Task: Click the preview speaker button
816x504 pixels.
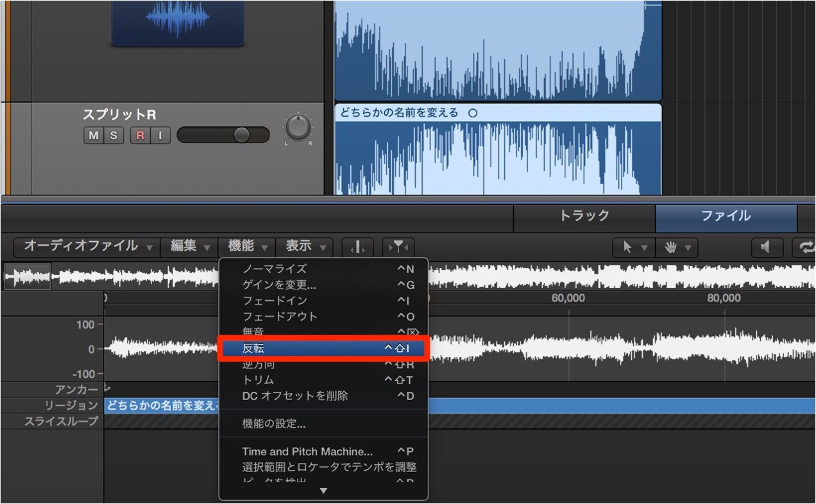Action: pos(767,247)
